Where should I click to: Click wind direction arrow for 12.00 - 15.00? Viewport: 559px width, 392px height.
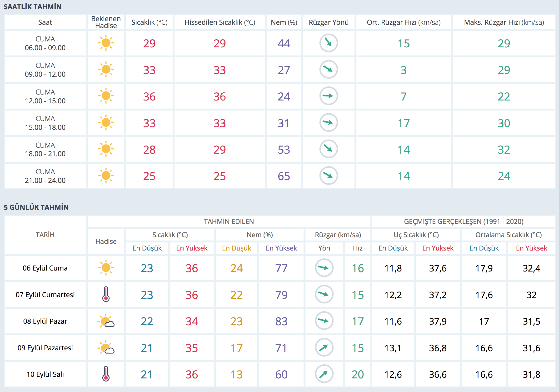[x=329, y=96]
